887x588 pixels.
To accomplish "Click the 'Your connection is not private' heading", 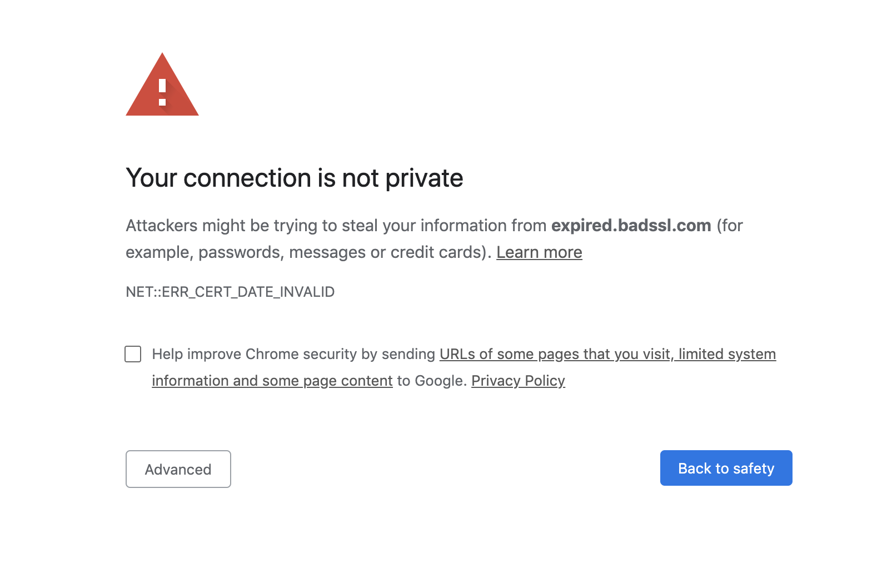I will (x=295, y=178).
